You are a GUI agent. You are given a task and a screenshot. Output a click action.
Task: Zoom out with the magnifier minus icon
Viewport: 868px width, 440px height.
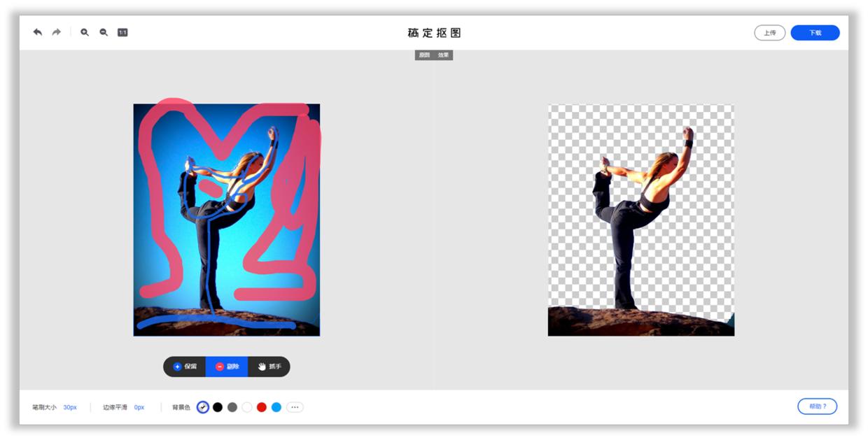tap(103, 32)
